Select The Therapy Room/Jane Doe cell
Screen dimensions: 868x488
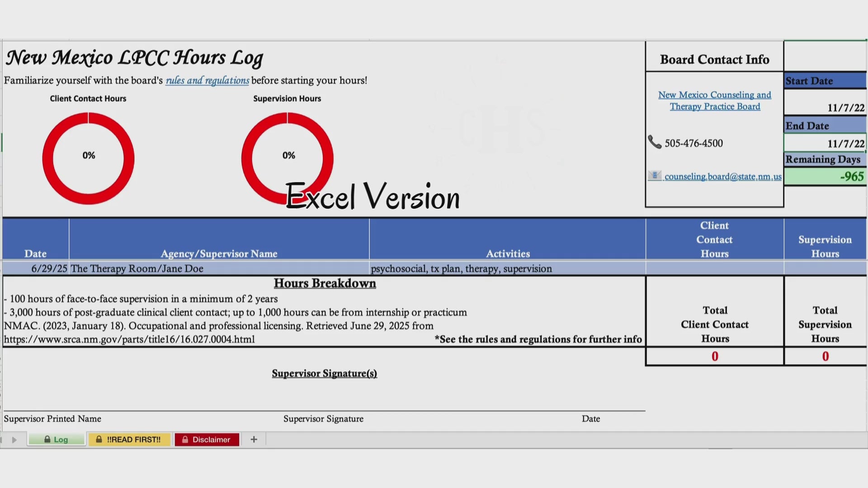219,268
